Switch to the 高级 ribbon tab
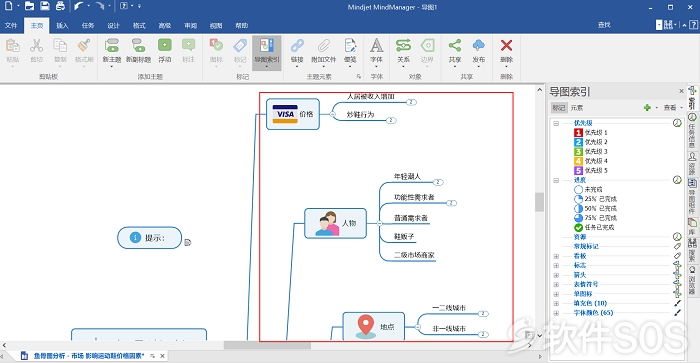Image resolution: width=700 pixels, height=363 pixels. [165, 25]
